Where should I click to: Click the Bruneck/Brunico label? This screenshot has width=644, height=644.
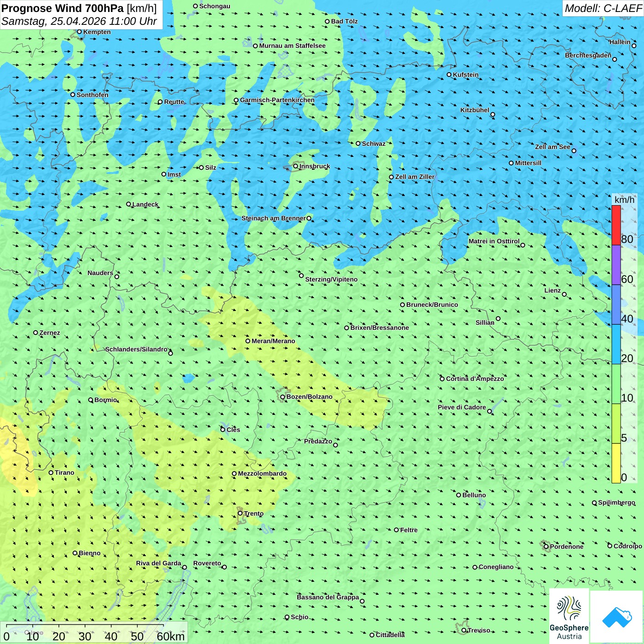pyautogui.click(x=432, y=305)
